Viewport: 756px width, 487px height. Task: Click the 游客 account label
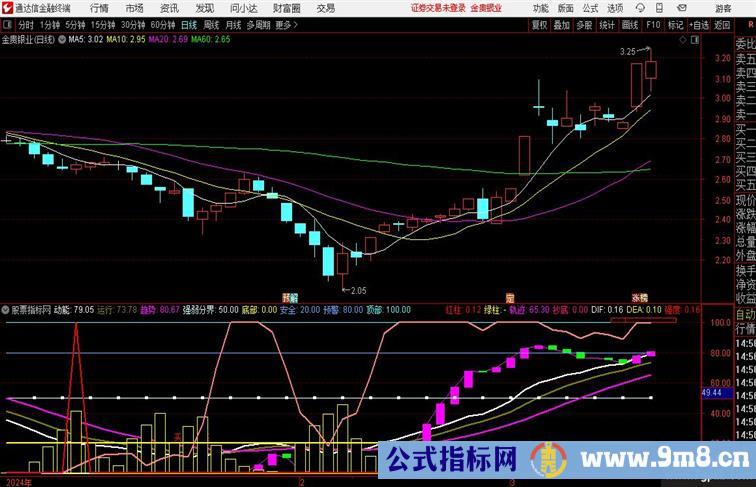tap(723, 8)
